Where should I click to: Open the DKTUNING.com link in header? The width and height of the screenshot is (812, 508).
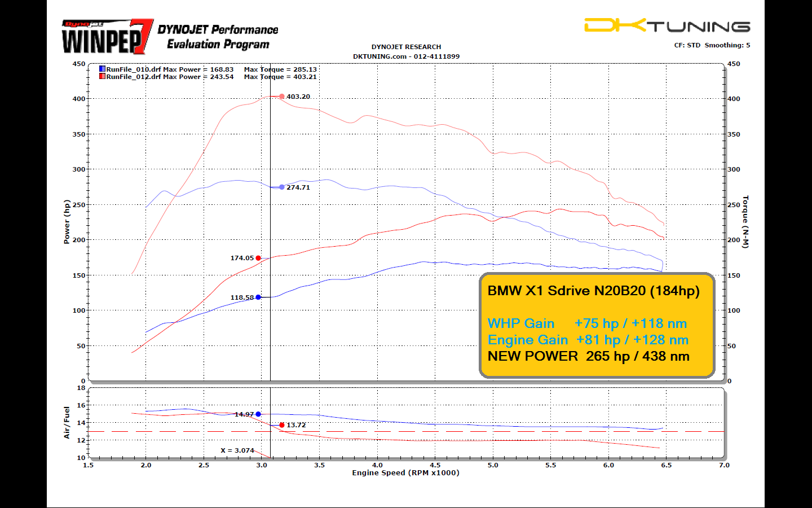coord(379,56)
